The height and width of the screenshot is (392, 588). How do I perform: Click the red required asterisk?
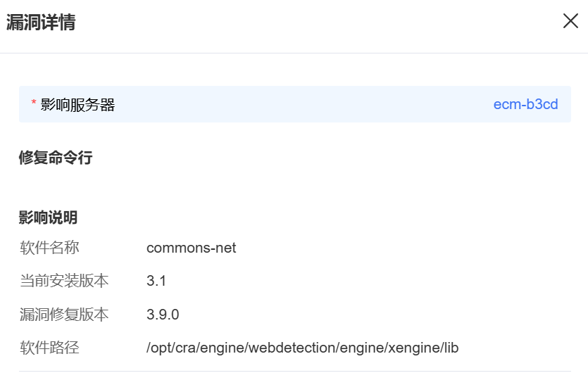tap(34, 102)
